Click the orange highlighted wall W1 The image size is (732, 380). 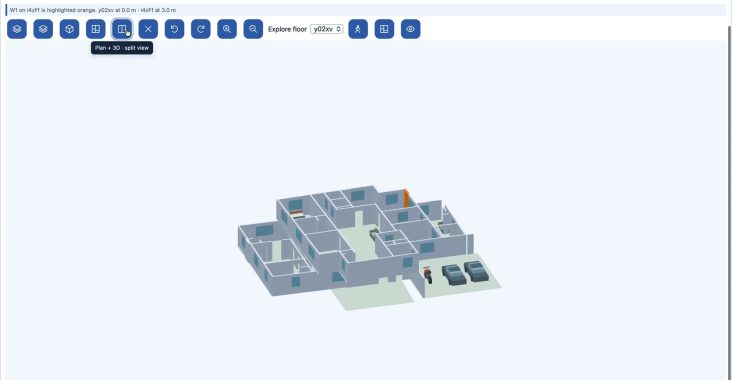406,198
